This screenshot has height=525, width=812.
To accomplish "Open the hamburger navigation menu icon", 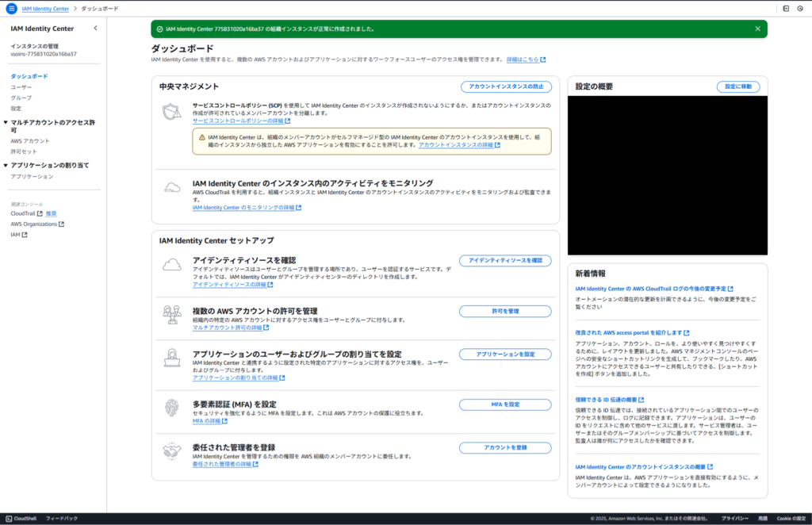I will pos(11,9).
